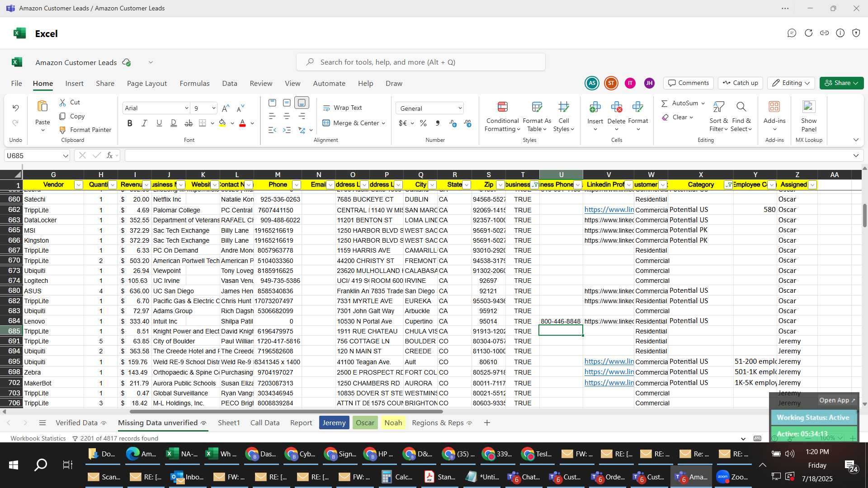Open the font name dropdown Arial
This screenshot has width=868, height=488.
[x=186, y=108]
